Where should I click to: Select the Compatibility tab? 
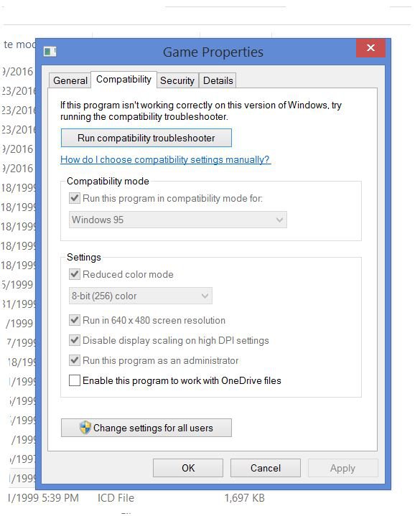pos(123,80)
